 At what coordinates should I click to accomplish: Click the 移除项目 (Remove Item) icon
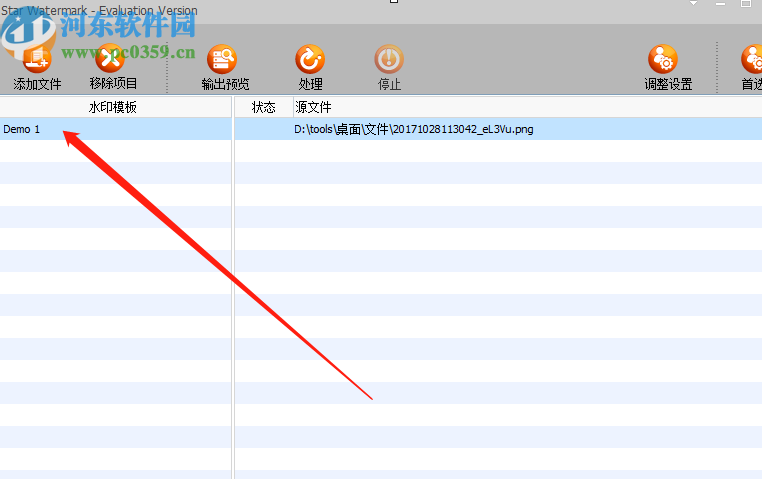pyautogui.click(x=110, y=58)
